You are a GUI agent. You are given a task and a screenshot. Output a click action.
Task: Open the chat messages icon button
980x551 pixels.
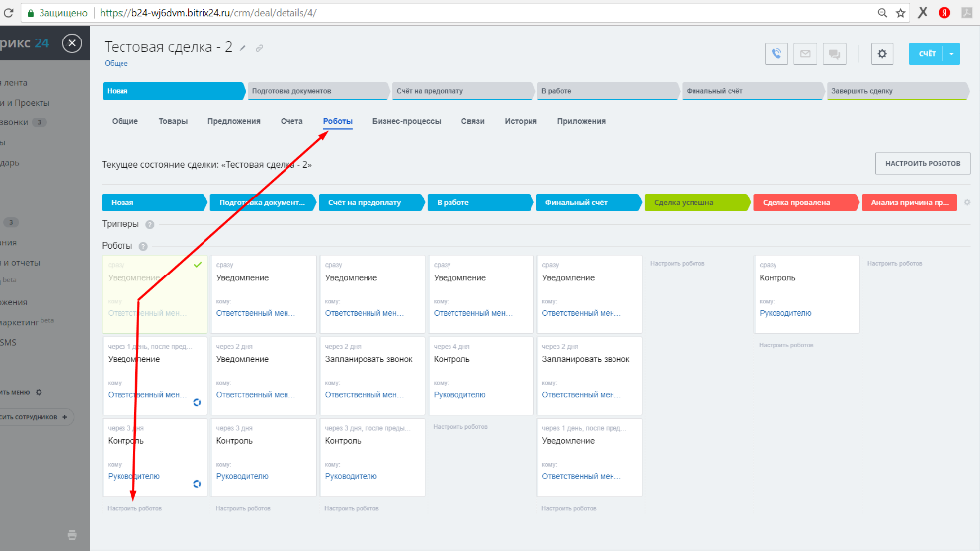click(835, 54)
